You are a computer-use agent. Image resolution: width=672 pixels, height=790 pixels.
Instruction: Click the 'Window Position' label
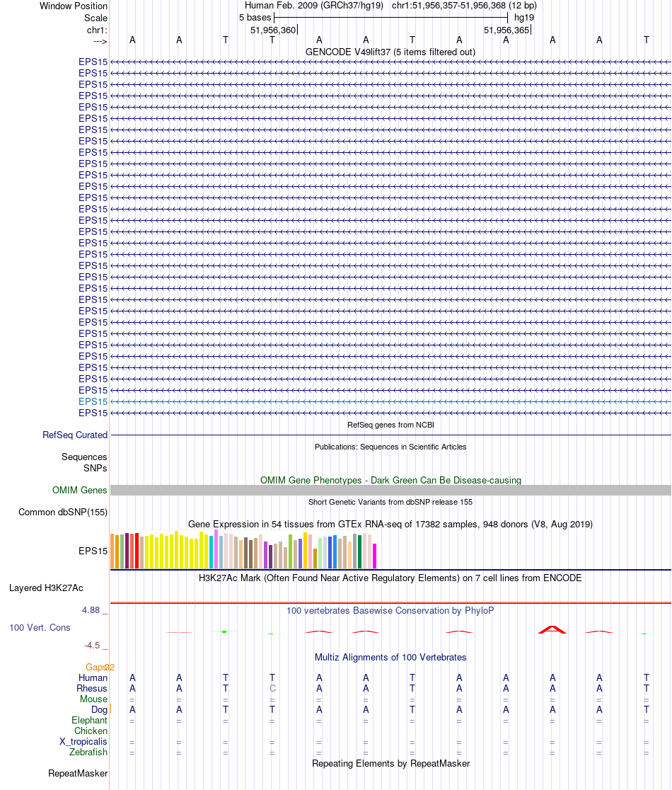pyautogui.click(x=74, y=6)
